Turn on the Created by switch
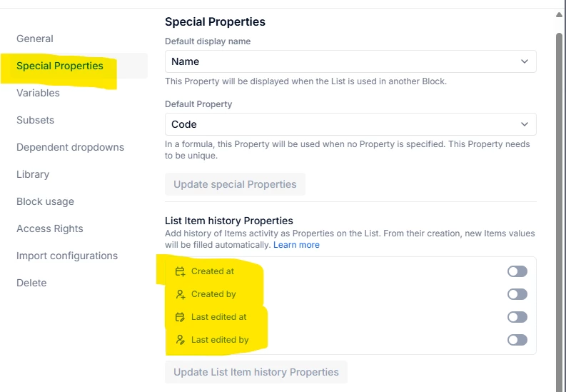566x392 pixels. pyautogui.click(x=517, y=294)
